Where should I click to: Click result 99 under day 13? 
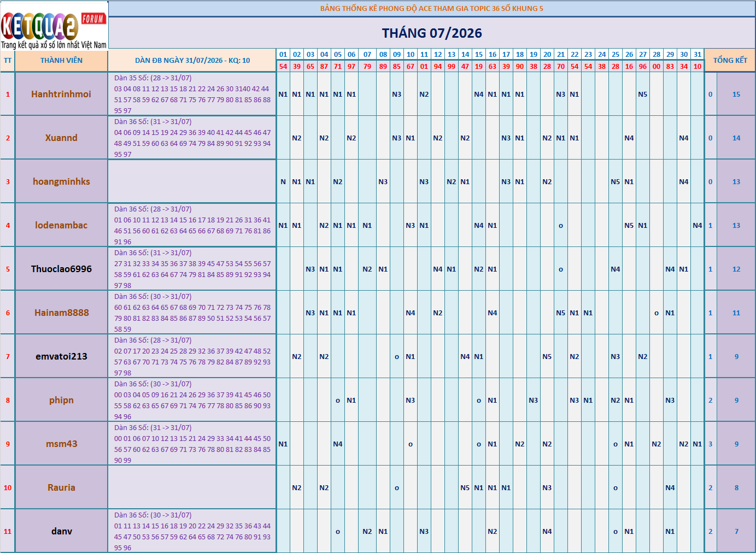pos(452,66)
